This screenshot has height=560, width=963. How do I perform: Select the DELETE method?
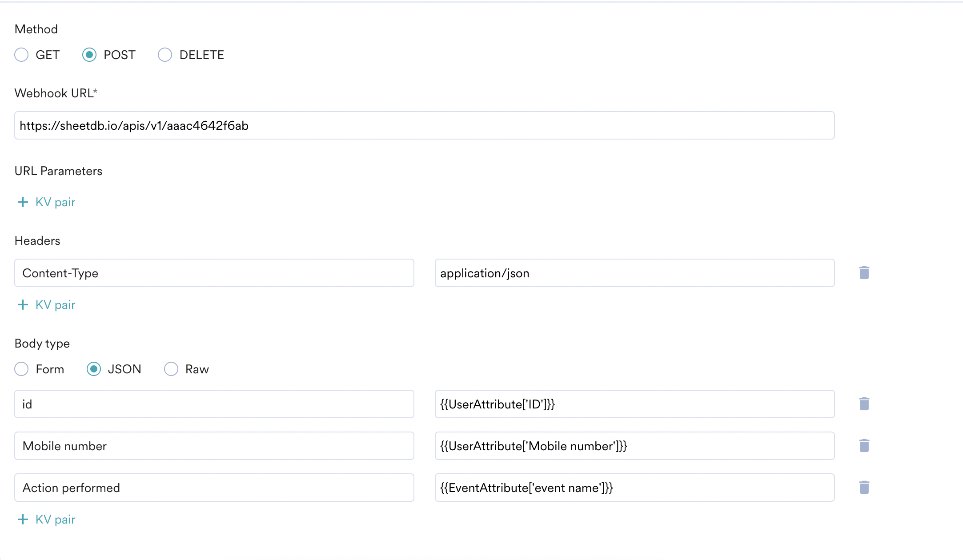pyautogui.click(x=165, y=55)
